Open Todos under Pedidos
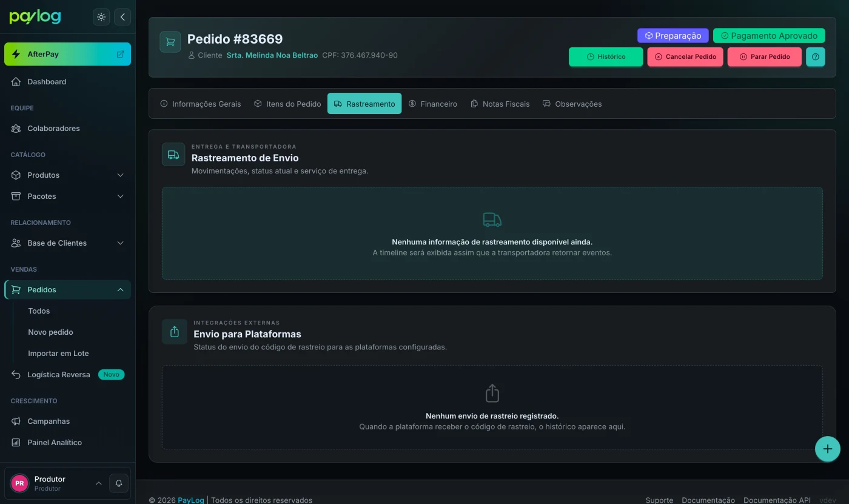 [x=39, y=311]
